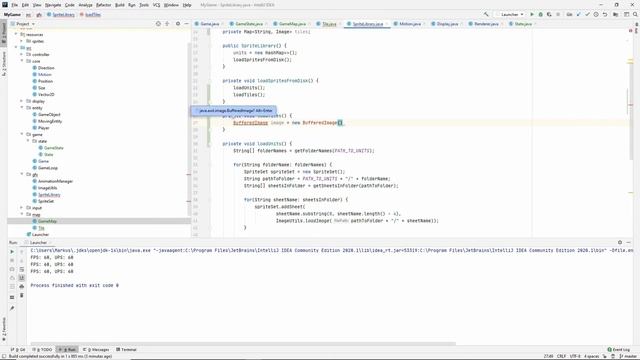
Task: Click the BufferedImage import suggestion popup
Action: [233, 111]
